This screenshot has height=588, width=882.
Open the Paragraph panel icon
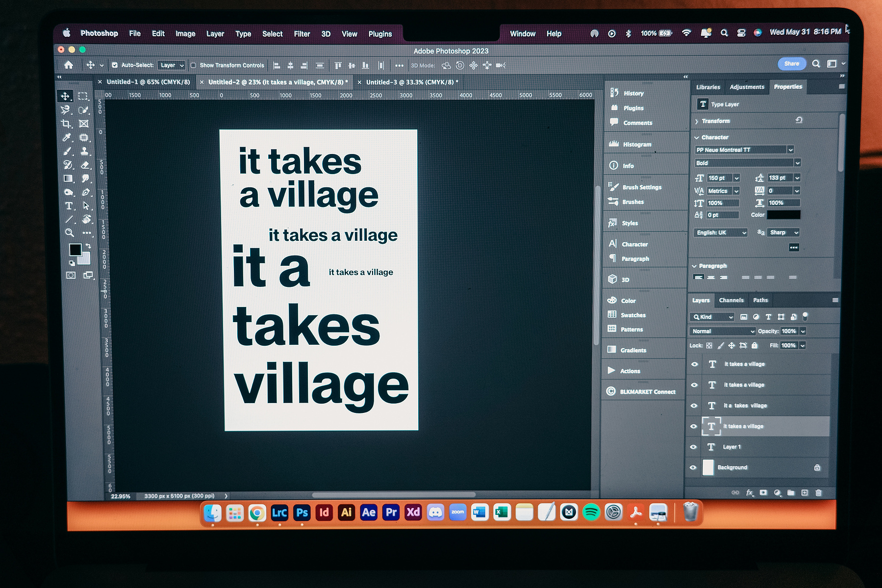click(612, 258)
